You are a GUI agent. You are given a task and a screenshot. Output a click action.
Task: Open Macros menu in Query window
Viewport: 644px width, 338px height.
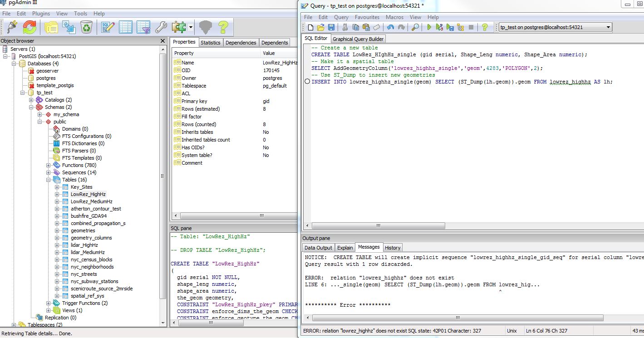point(395,17)
